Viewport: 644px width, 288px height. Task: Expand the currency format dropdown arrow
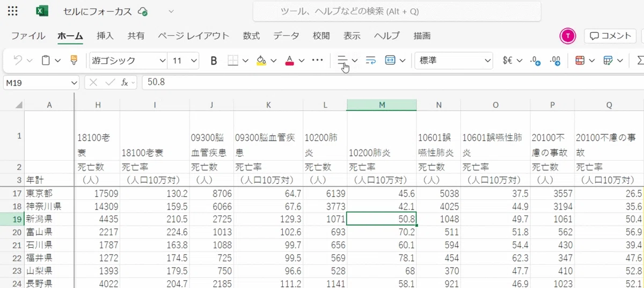(519, 61)
